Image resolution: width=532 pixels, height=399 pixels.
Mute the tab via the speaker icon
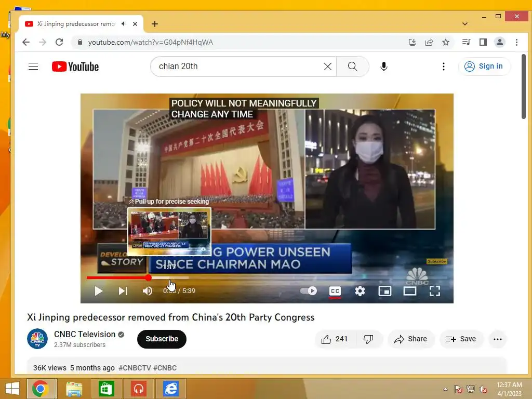(124, 24)
